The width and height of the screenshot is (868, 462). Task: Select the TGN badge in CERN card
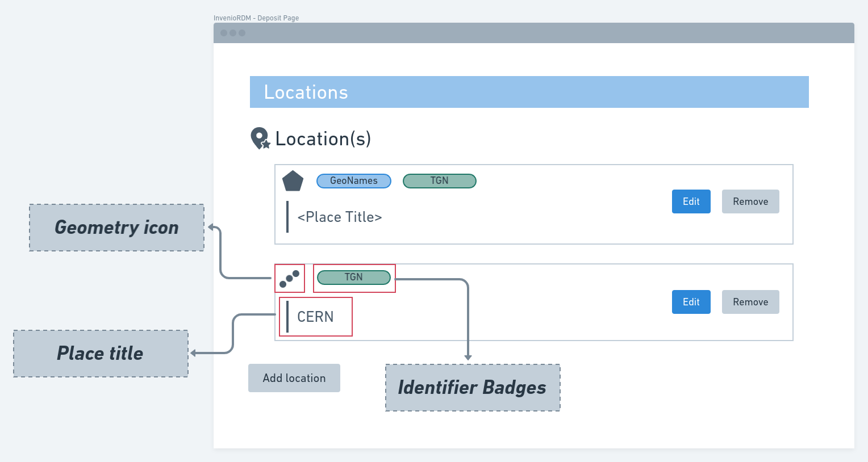pyautogui.click(x=354, y=277)
